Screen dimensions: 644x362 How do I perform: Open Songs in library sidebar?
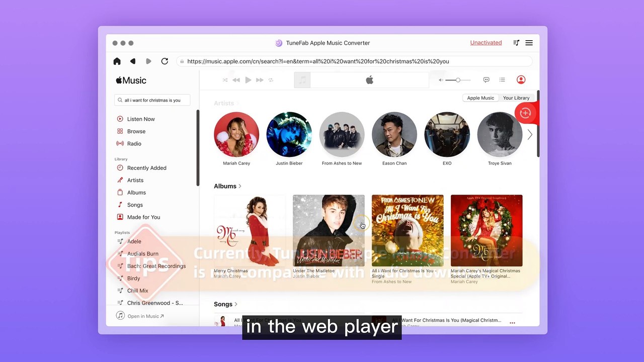[135, 205]
